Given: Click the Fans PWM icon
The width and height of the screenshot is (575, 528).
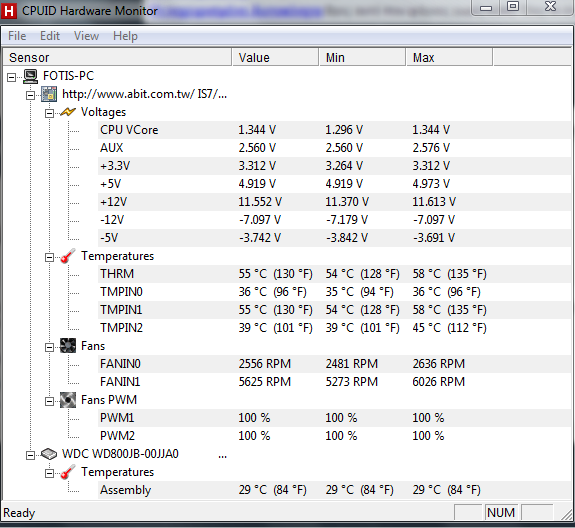Looking at the screenshot, I should pyautogui.click(x=68, y=400).
